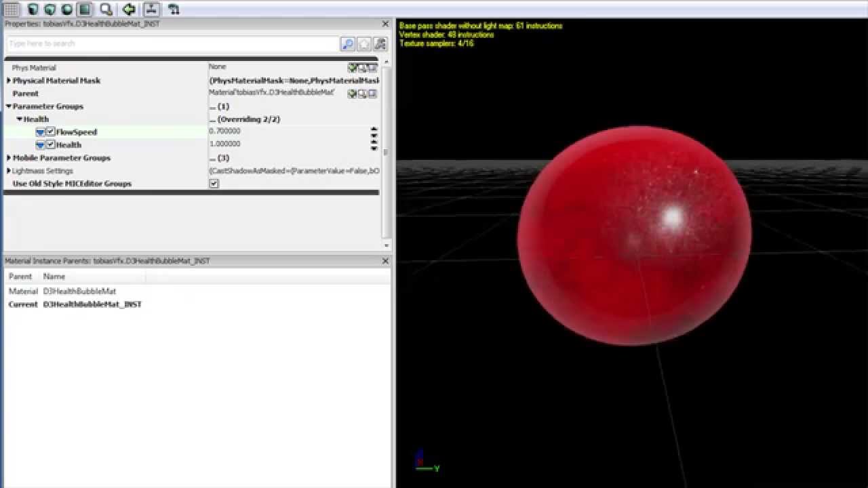Viewport: 868px width, 488px height.
Task: Expand Mobile Parameter Groups section
Action: 9,158
